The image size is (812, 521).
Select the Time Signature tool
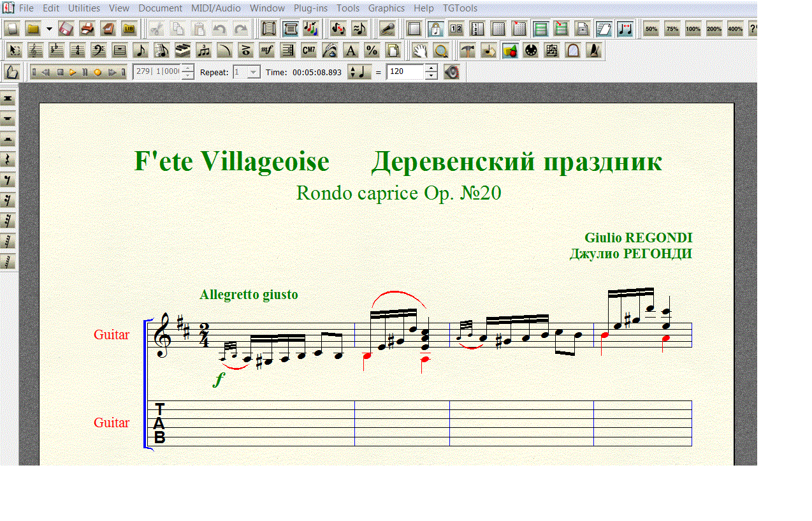(x=77, y=50)
